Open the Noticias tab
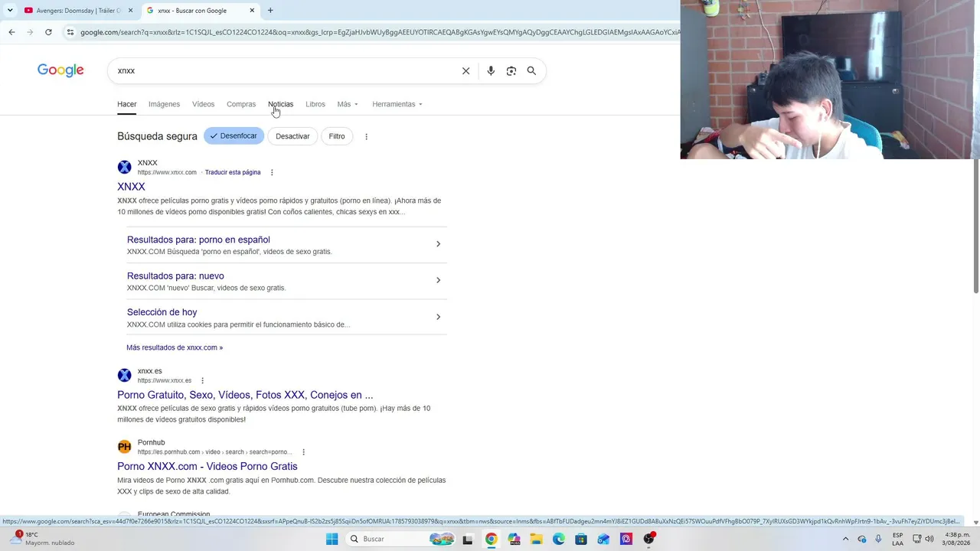Viewport: 980px width, 551px height. tap(280, 104)
